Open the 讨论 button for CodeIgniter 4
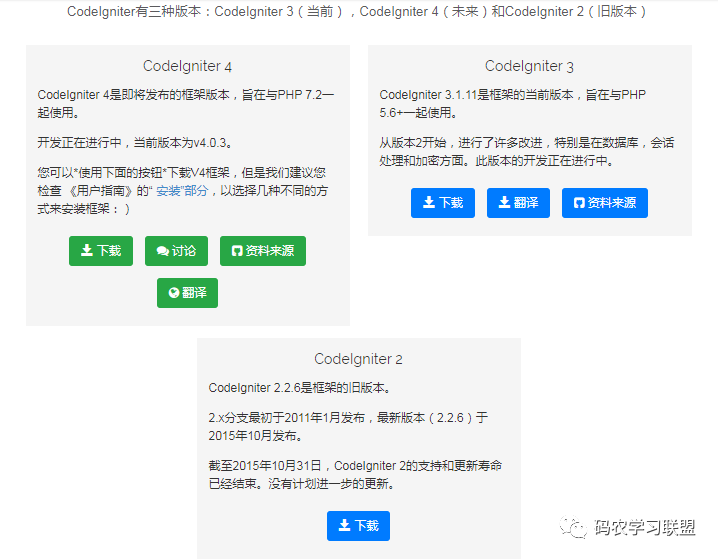Image resolution: width=718 pixels, height=559 pixels. pos(176,251)
